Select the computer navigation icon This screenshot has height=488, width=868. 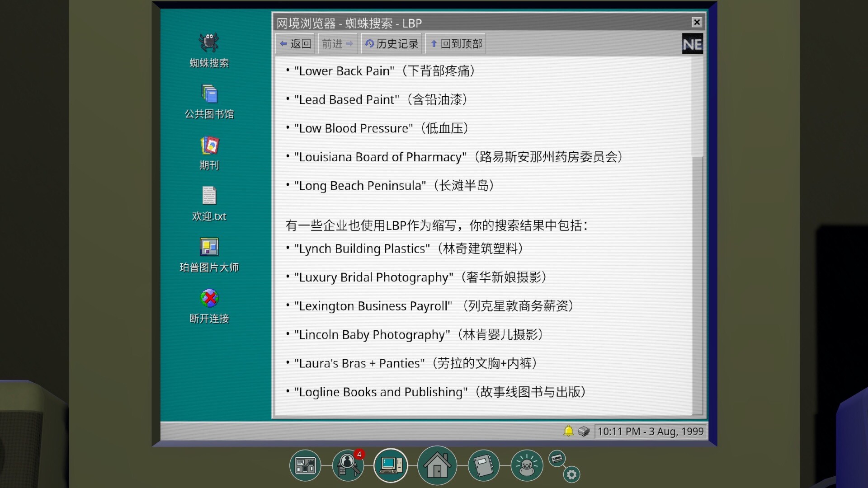point(391,465)
